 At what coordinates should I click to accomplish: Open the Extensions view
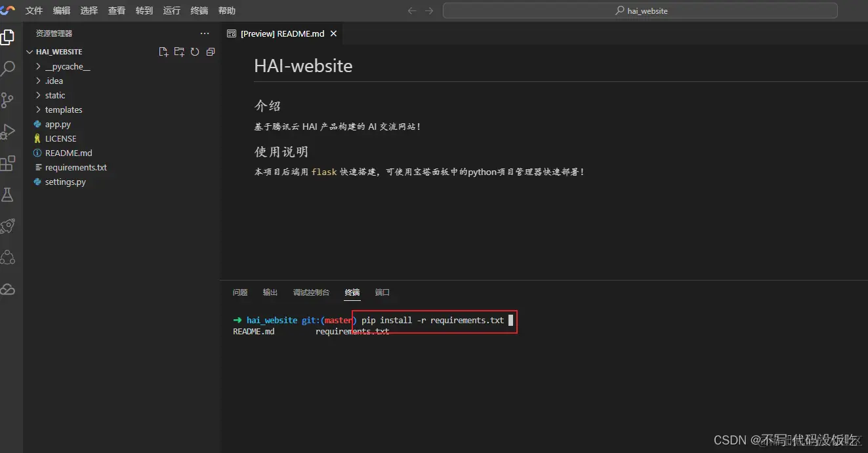[x=8, y=163]
